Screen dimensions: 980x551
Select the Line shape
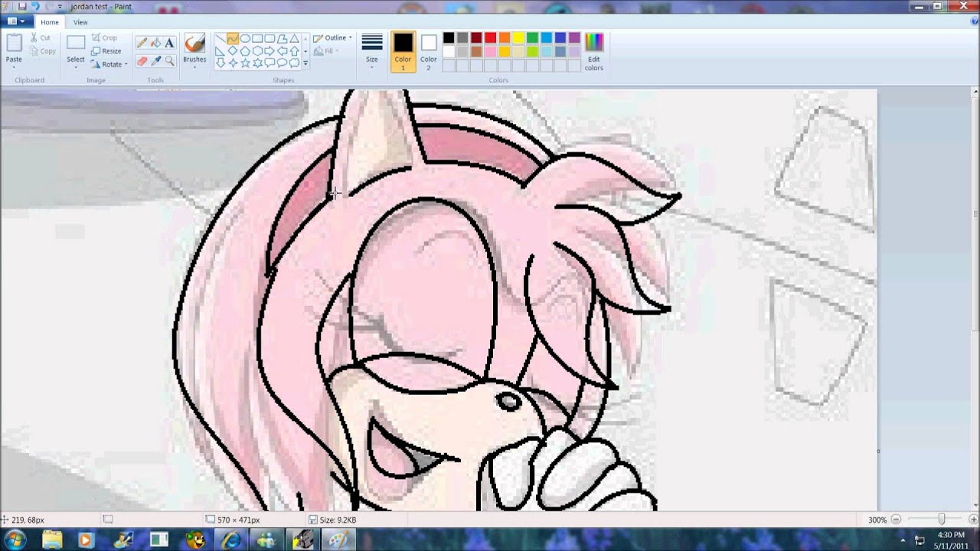pos(220,38)
